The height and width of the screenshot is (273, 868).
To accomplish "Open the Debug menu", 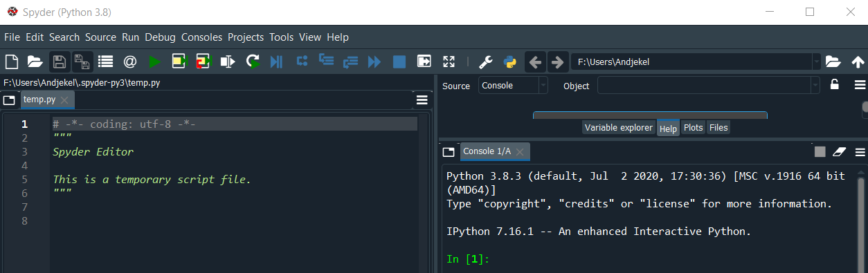I will tap(160, 37).
